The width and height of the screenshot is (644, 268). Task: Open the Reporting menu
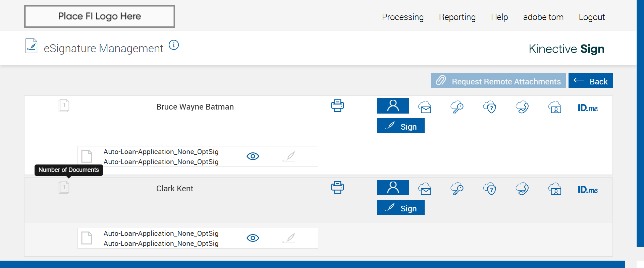pos(457,17)
